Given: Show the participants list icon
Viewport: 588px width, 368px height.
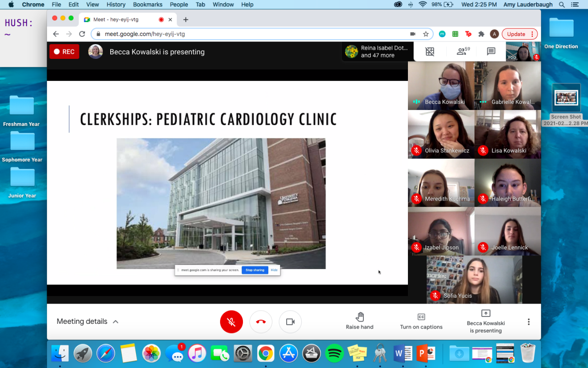Looking at the screenshot, I should tap(462, 52).
